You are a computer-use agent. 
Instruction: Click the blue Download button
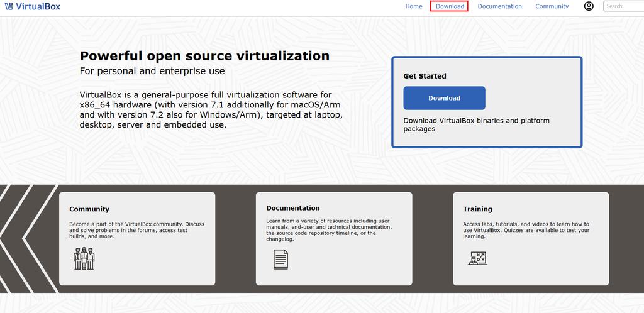pyautogui.click(x=445, y=98)
